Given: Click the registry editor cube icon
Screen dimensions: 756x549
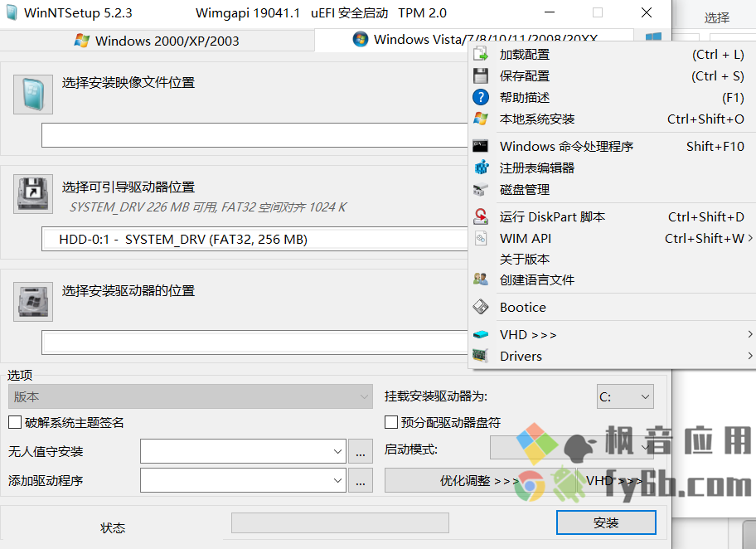Looking at the screenshot, I should coord(481,168).
